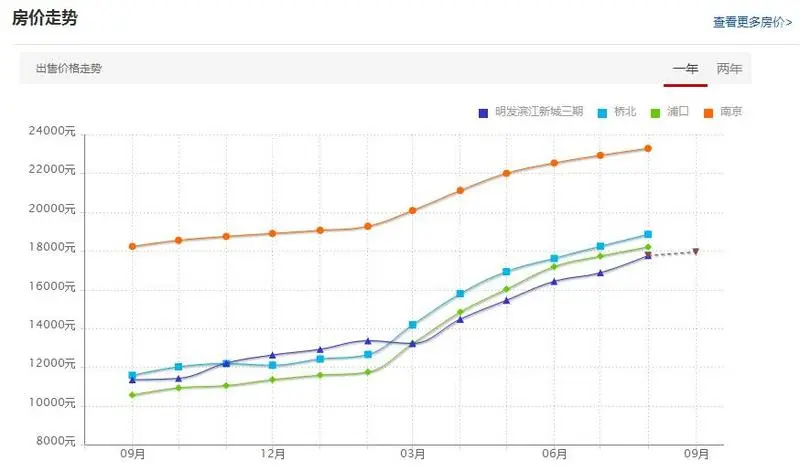The height and width of the screenshot is (472, 800).
Task: Click the forecast triangle above the final 09月
Action: tap(695, 252)
